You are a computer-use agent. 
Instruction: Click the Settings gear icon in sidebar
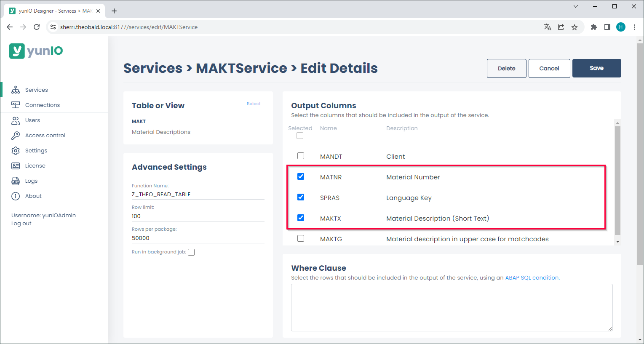click(16, 151)
